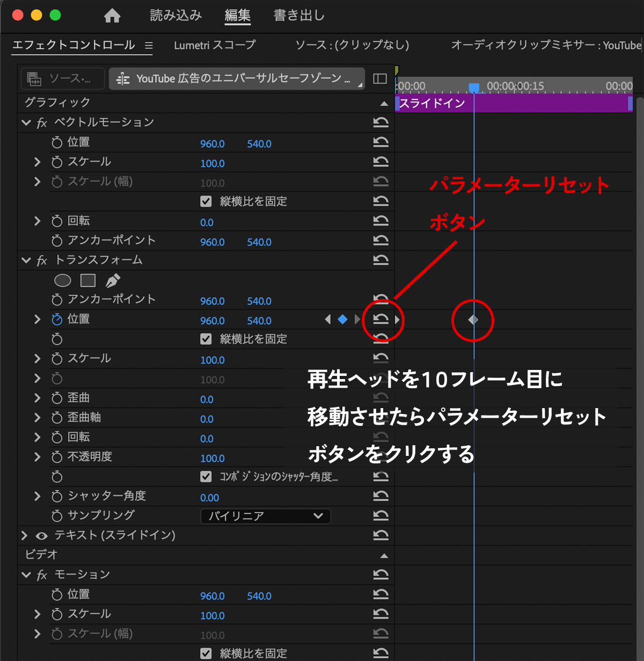Expand the テキスト (スライドイン) layer properties
Viewport: 644px width, 661px height.
pyautogui.click(x=25, y=535)
